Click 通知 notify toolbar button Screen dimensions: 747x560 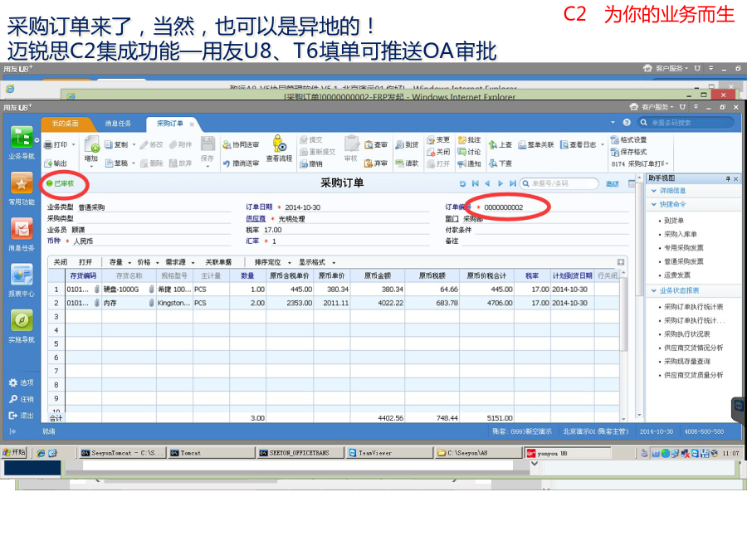469,163
